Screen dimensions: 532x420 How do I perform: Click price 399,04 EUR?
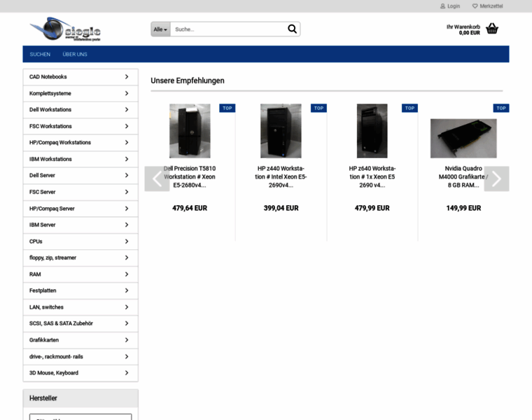tap(281, 209)
